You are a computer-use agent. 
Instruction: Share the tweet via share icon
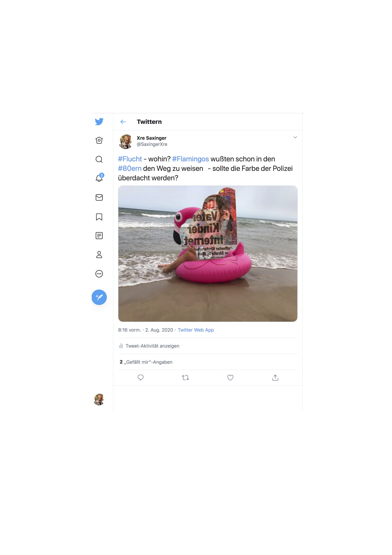click(275, 378)
